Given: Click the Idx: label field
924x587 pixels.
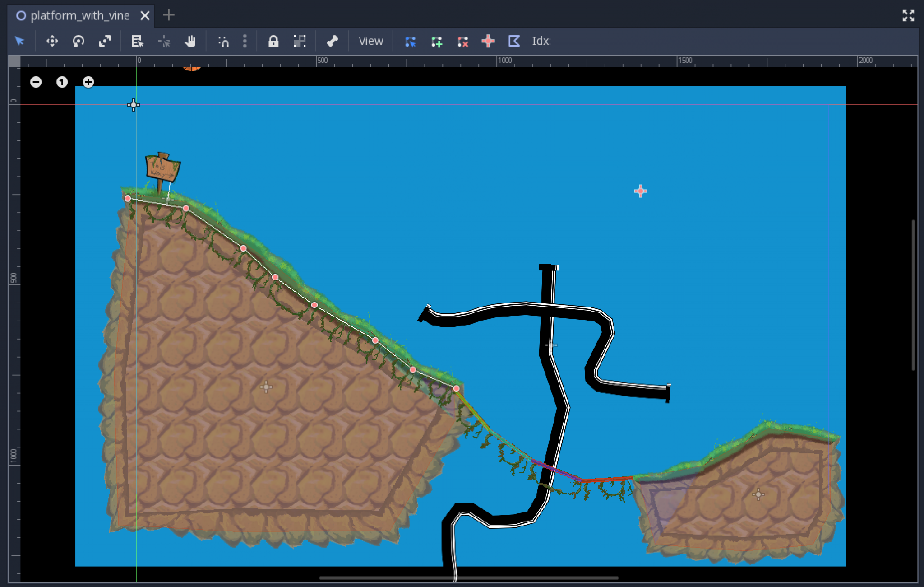Looking at the screenshot, I should point(541,41).
